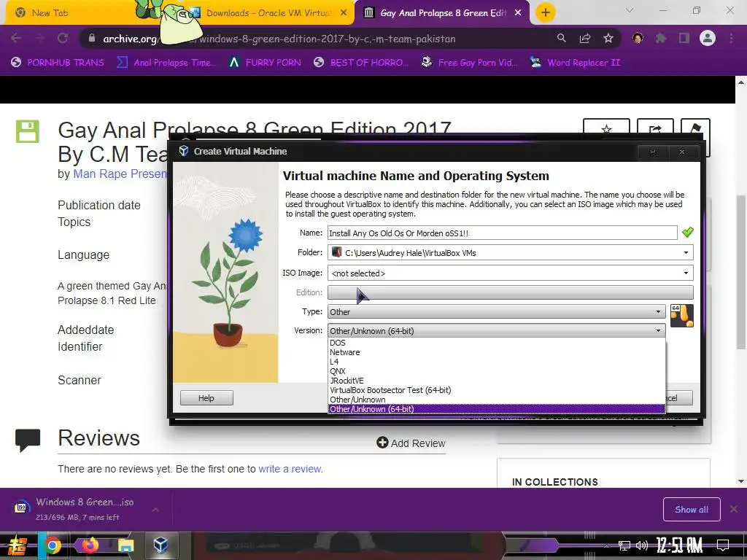The image size is (747, 560).
Task: Switch to Downloads - Oracle VM VirtualBox tab
Action: (268, 13)
